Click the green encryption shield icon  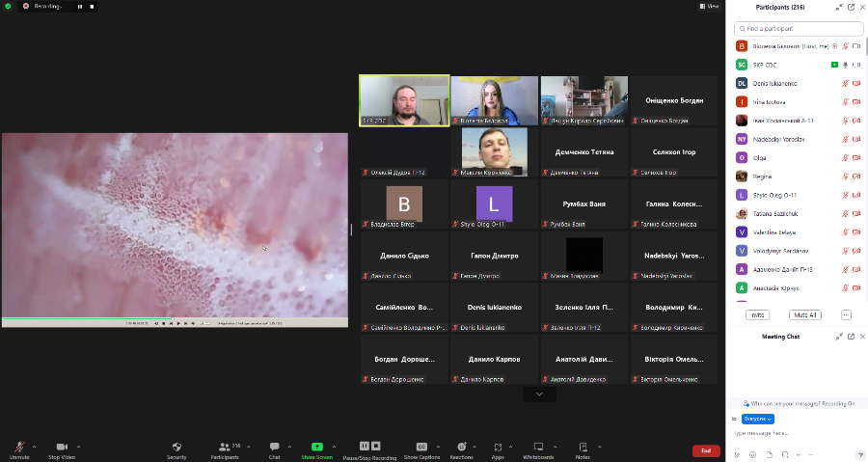pyautogui.click(x=7, y=6)
